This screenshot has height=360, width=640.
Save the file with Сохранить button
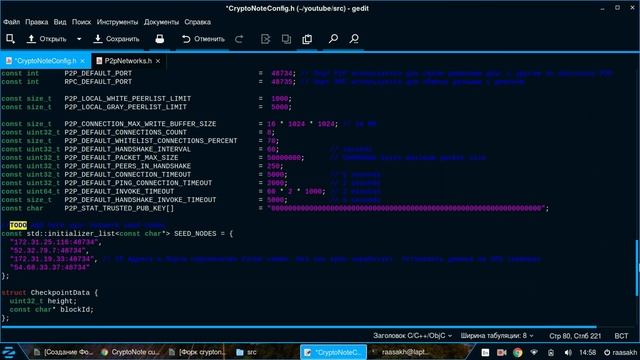tap(116, 39)
